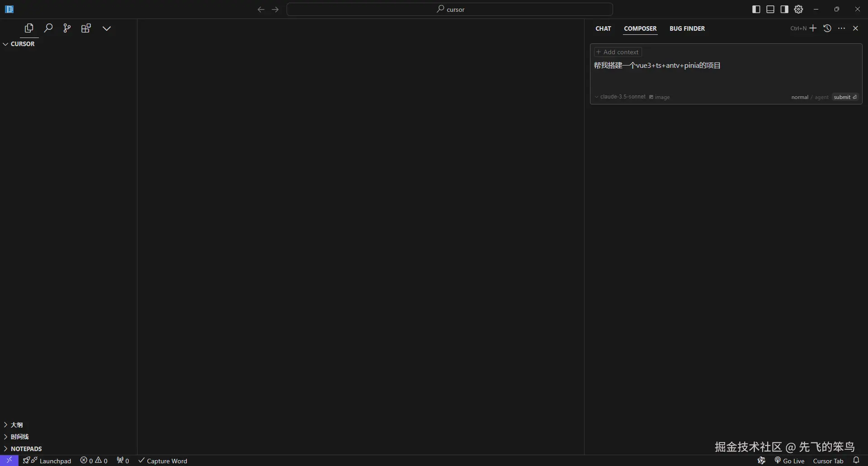This screenshot has width=868, height=466.
Task: Open composer more options ellipsis
Action: point(841,28)
